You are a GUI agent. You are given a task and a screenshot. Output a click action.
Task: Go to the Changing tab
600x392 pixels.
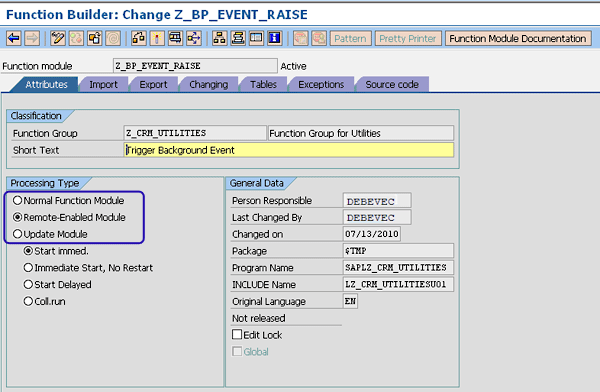(209, 85)
